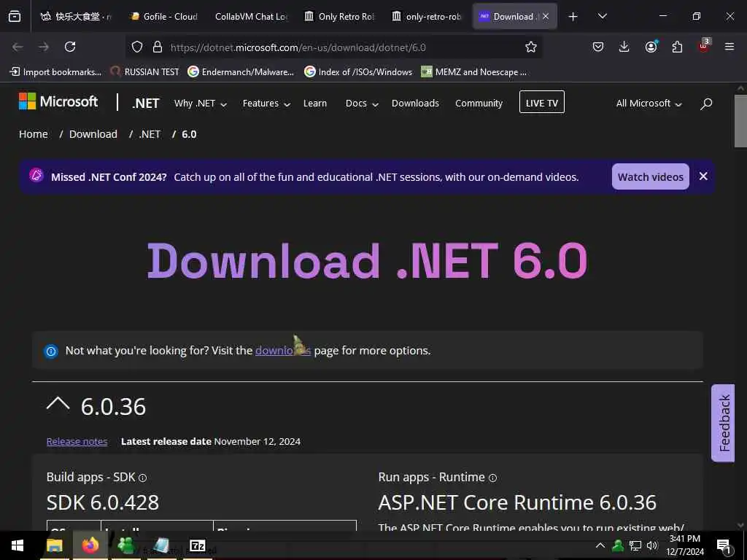Open the volume speaker tray icon
Image resolution: width=747 pixels, height=560 pixels.
pyautogui.click(x=651, y=545)
